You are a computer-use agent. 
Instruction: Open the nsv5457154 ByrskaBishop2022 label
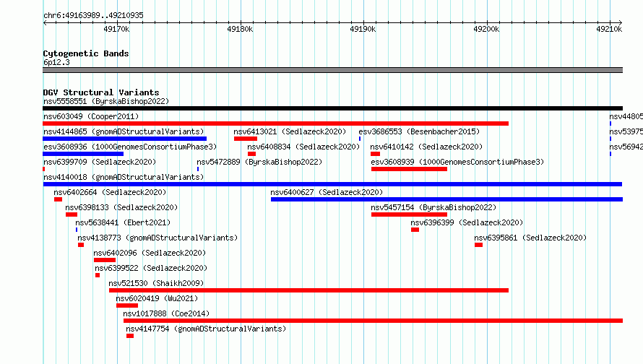pos(434,207)
